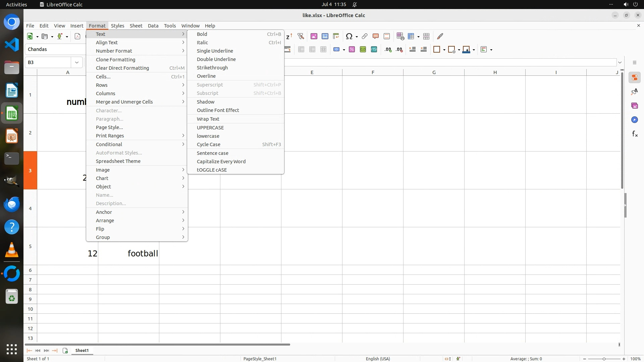
Task: Expand the Name Box dropdown arrow
Action: pos(77,62)
